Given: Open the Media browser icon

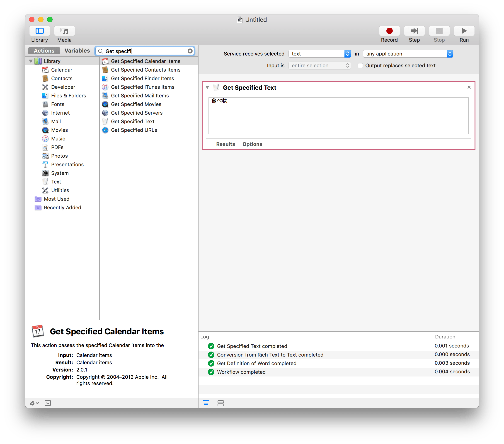Looking at the screenshot, I should click(x=64, y=31).
